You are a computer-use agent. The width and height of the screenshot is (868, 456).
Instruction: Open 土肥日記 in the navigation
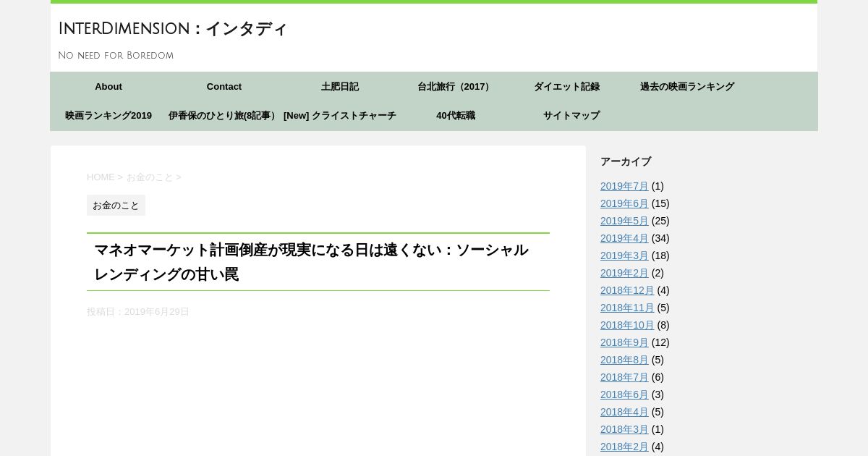(340, 86)
